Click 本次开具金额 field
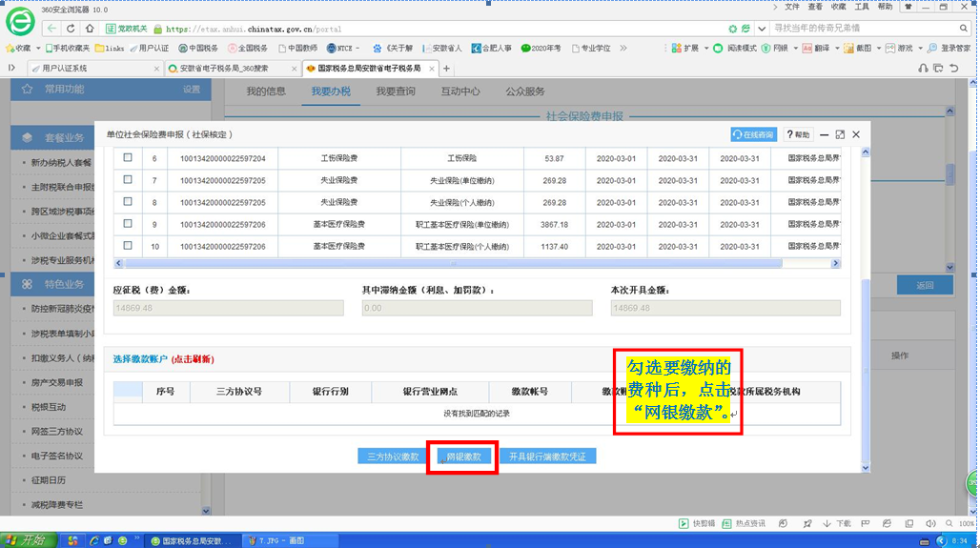Screen dimensions: 980x548 (725, 308)
